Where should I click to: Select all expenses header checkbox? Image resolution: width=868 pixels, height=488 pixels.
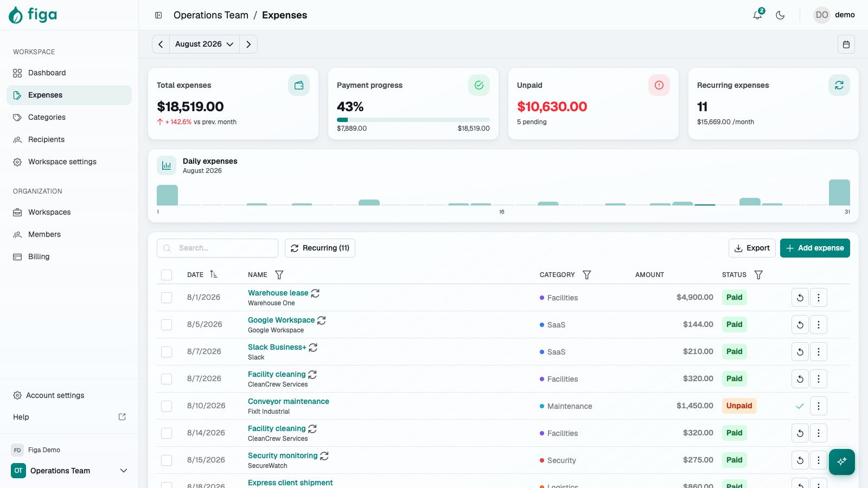167,275
